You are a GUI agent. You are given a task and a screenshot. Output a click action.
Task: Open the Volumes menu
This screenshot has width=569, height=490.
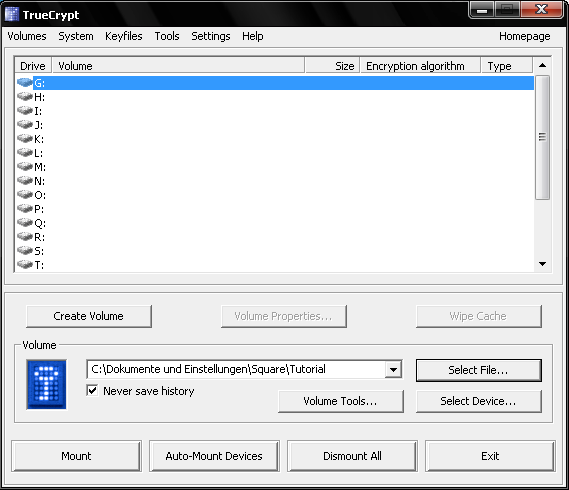point(27,36)
